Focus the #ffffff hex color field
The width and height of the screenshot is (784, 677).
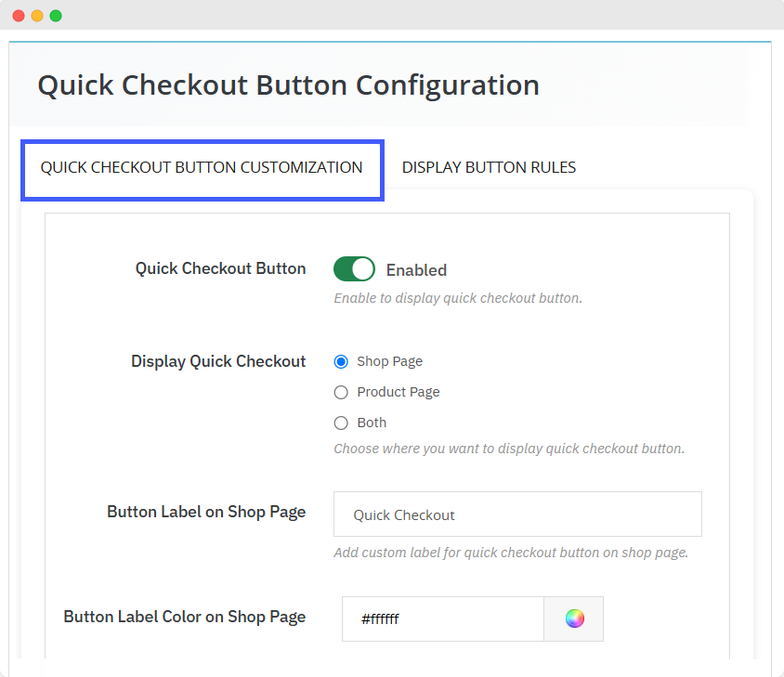[x=442, y=618]
